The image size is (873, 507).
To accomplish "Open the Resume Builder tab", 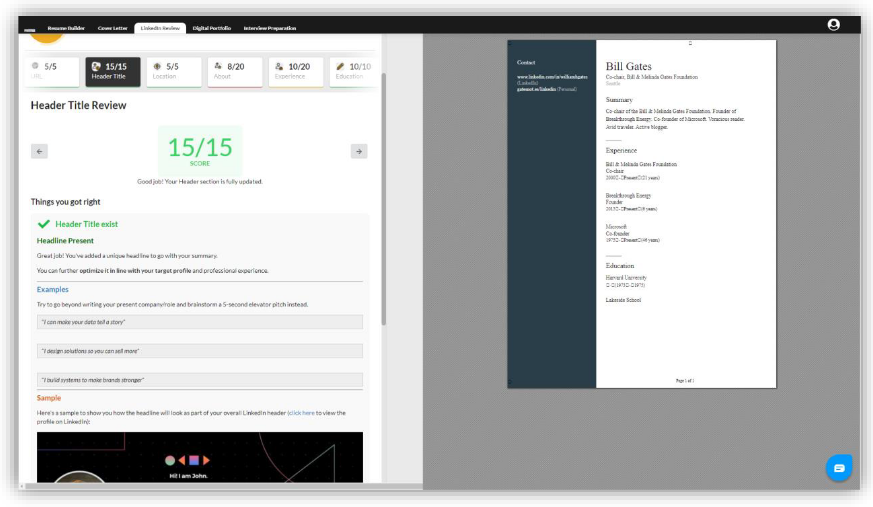I will point(64,28).
